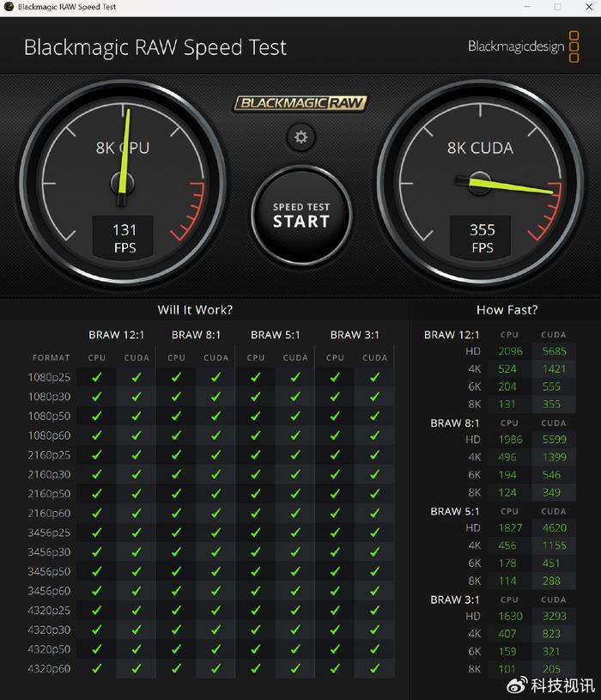Click 3456p30 BRAW 3:1 CUDA checkmark
This screenshot has height=700, width=601.
coord(375,552)
